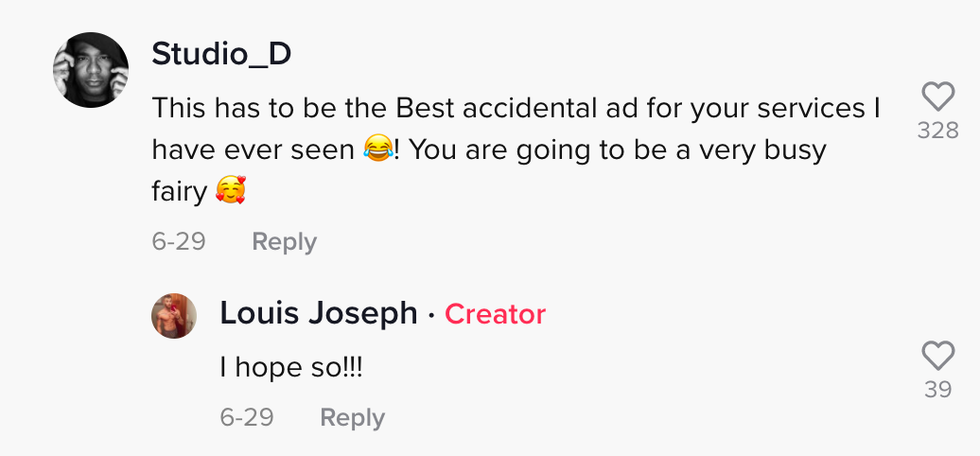This screenshot has width=980, height=456.
Task: Open the Louis Joseph username link
Action: click(x=318, y=314)
